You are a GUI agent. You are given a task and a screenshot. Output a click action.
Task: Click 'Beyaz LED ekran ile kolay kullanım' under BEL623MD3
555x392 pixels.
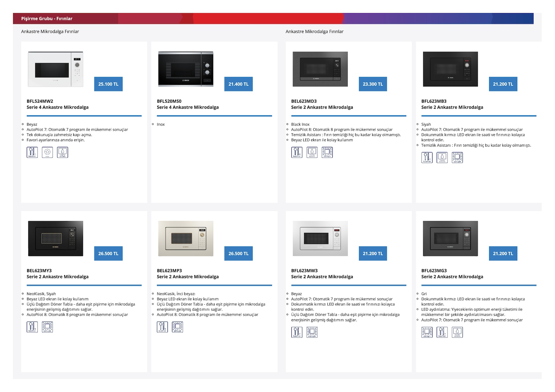coord(322,140)
